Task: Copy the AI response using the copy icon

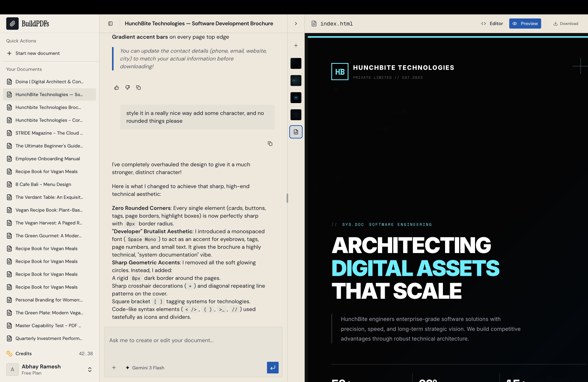Action: point(138,88)
